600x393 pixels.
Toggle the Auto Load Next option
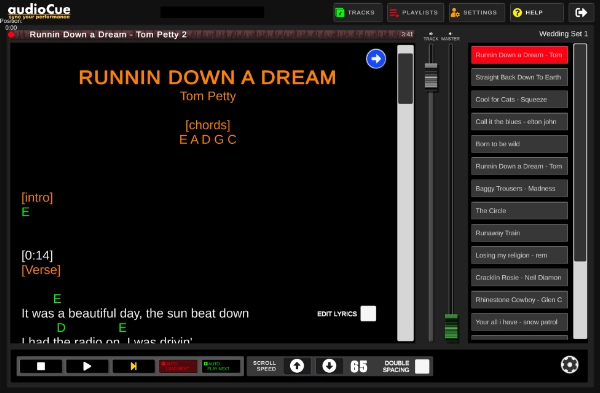tap(178, 366)
